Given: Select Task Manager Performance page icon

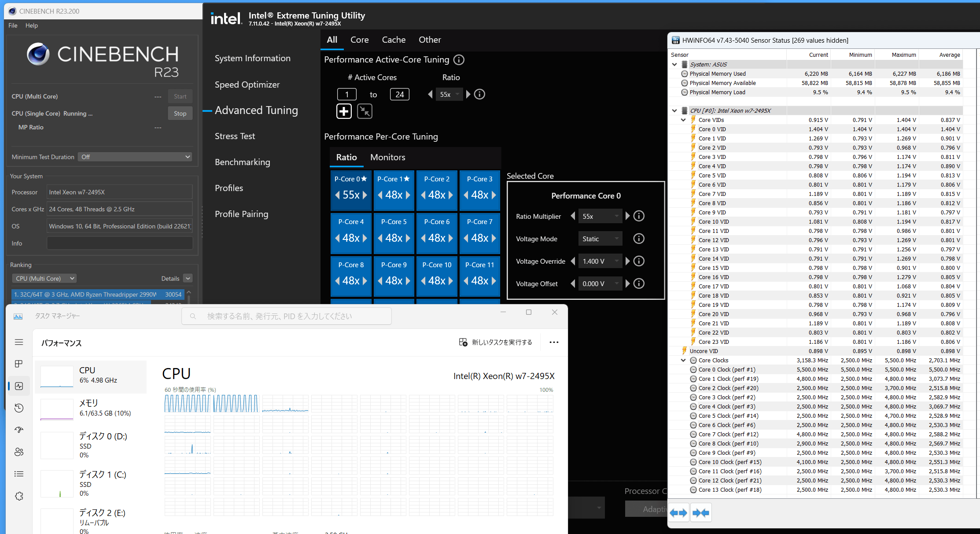Looking at the screenshot, I should (x=19, y=386).
